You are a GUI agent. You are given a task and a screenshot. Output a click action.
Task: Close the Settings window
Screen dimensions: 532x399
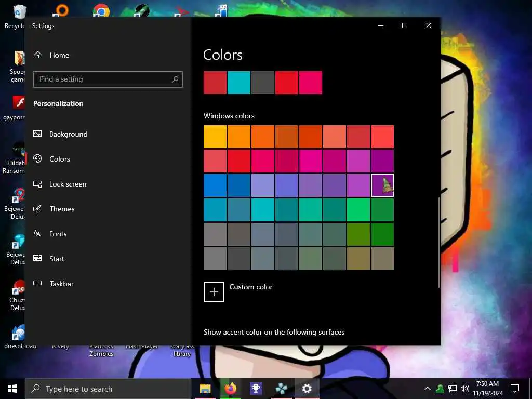pyautogui.click(x=429, y=26)
